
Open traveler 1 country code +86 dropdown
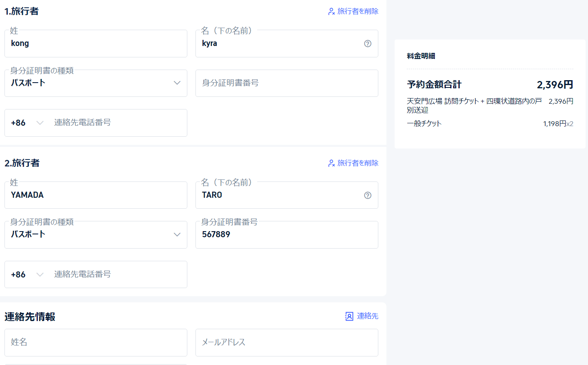[27, 123]
